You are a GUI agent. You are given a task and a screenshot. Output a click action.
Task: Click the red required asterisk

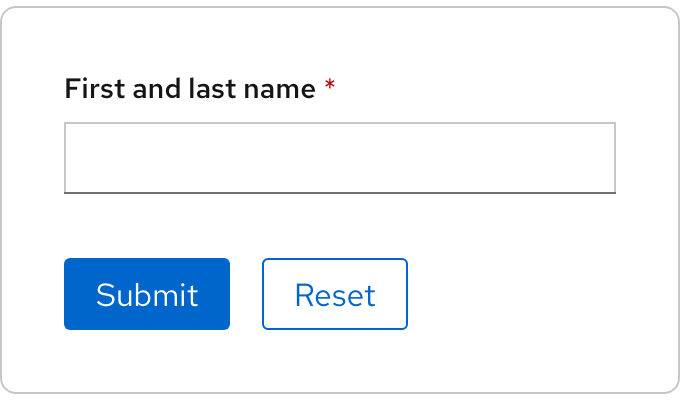[x=330, y=89]
